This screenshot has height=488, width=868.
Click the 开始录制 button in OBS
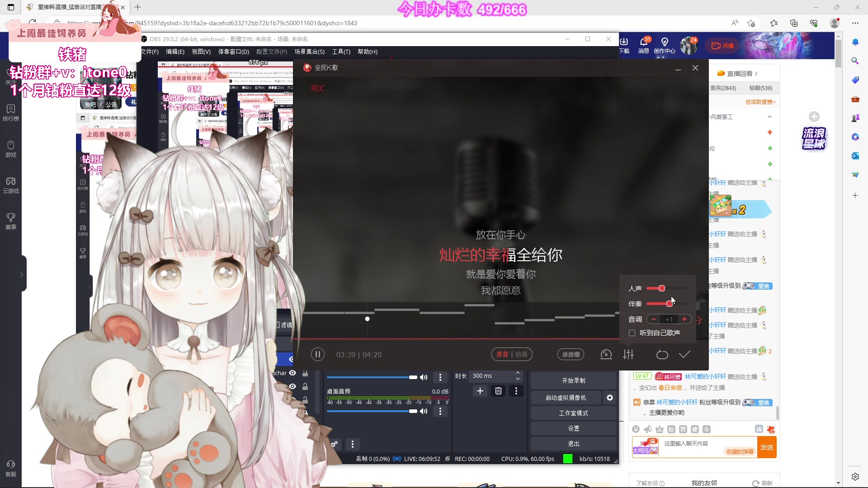pyautogui.click(x=573, y=380)
